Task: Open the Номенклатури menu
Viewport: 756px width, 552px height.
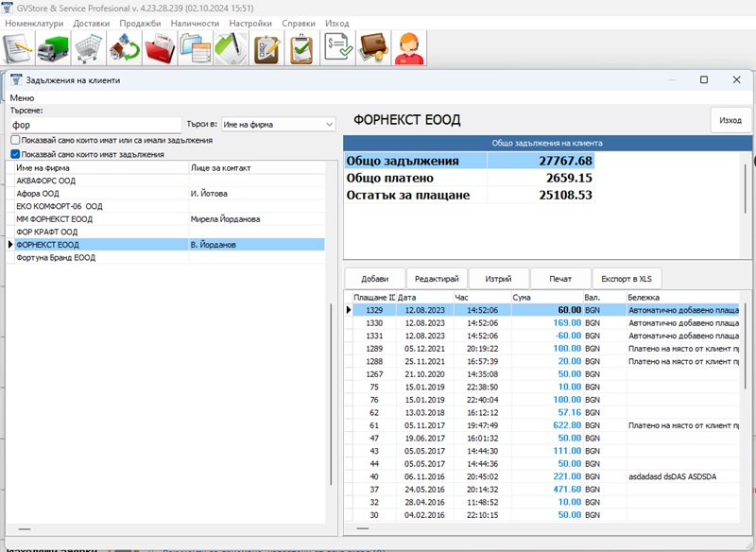Action: pyautogui.click(x=34, y=23)
